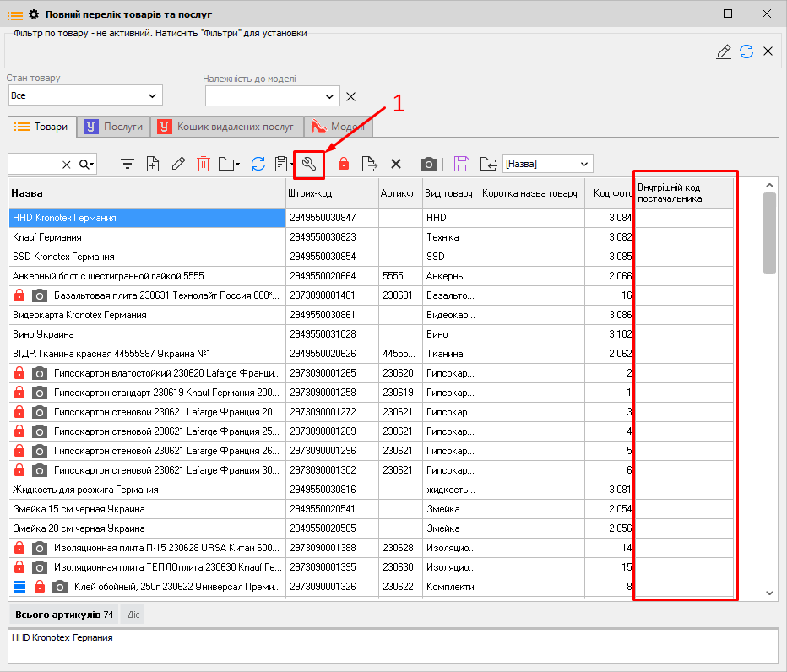The image size is (787, 672).
Task: Click the wrench settings icon in toolbar
Action: click(309, 164)
